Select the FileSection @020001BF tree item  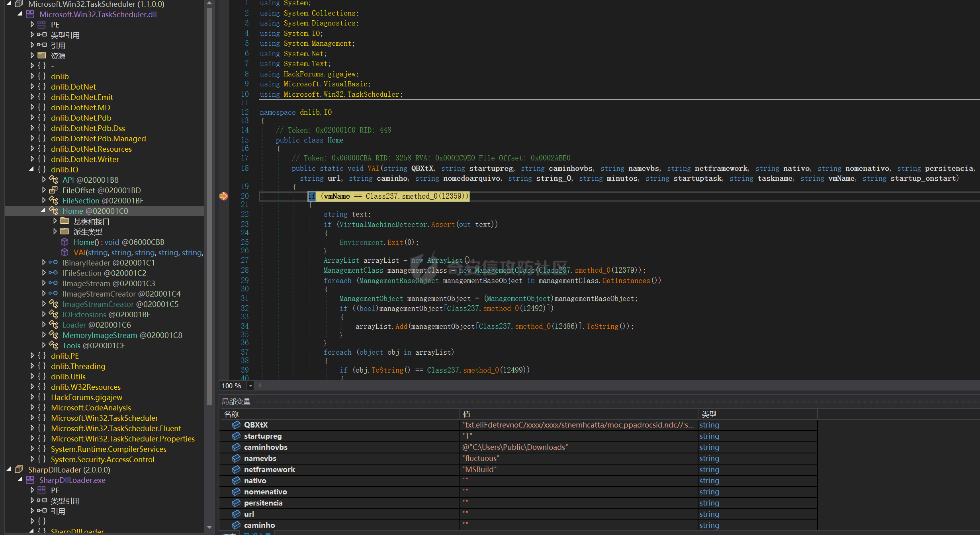tap(103, 201)
